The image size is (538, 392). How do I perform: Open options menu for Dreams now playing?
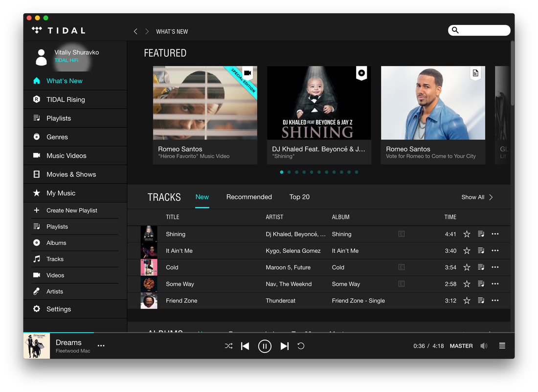tap(101, 346)
